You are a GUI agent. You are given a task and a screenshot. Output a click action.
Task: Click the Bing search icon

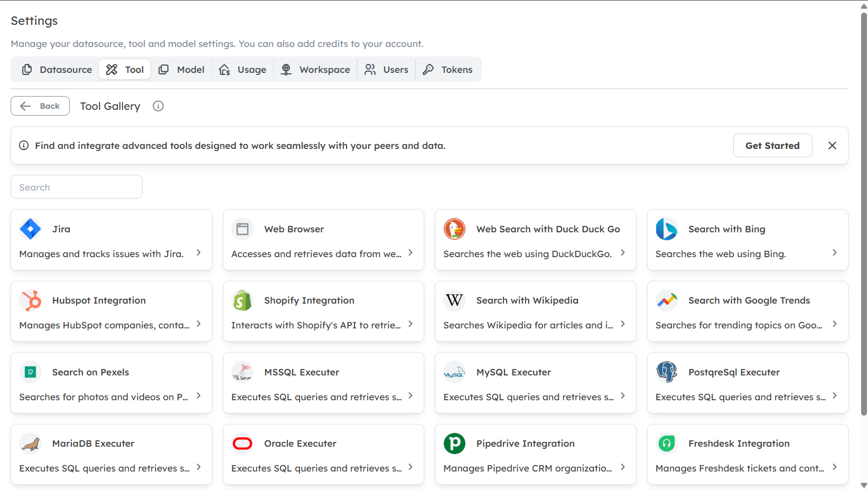pos(667,229)
